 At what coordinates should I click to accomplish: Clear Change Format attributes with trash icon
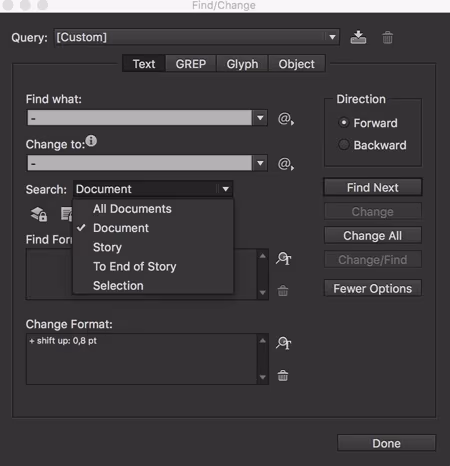tap(283, 375)
